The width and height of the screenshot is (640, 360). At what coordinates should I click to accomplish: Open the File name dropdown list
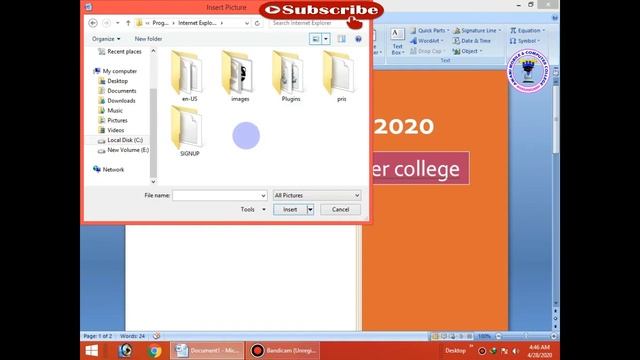click(x=263, y=196)
